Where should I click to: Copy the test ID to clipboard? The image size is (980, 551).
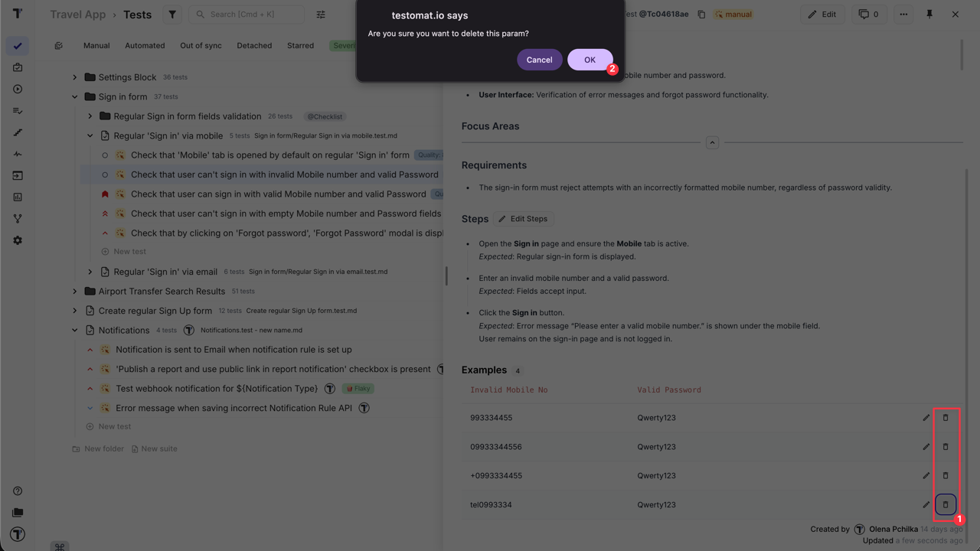coord(701,15)
